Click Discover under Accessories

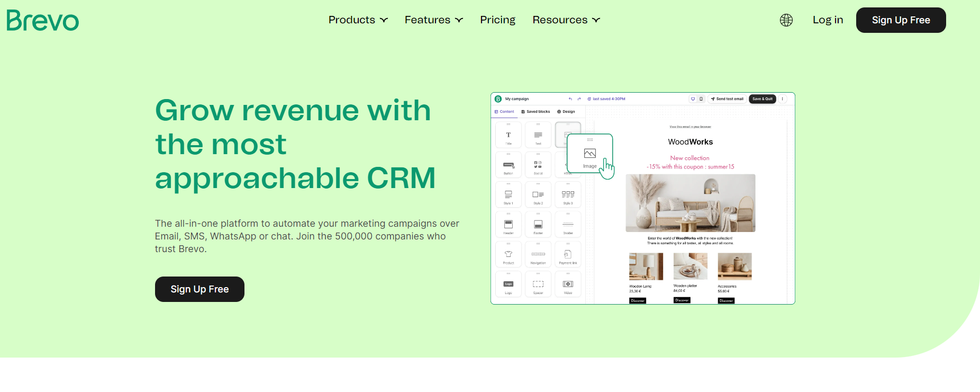click(x=726, y=301)
